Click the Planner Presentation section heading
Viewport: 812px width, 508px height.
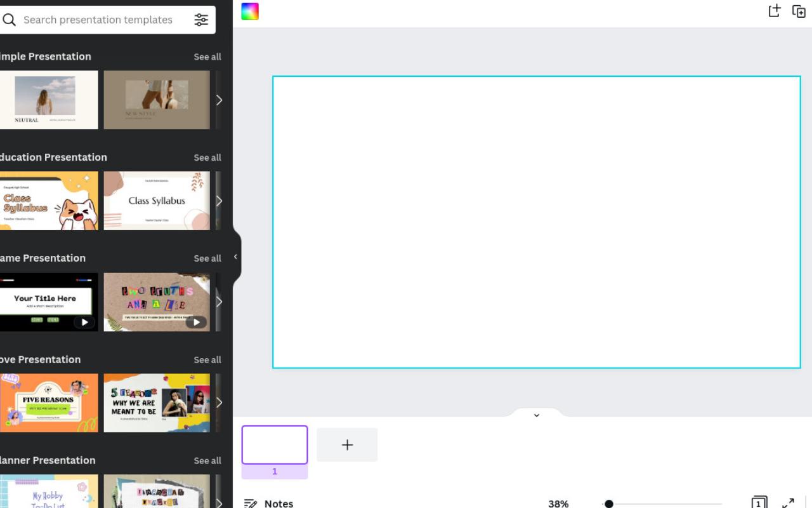click(48, 460)
